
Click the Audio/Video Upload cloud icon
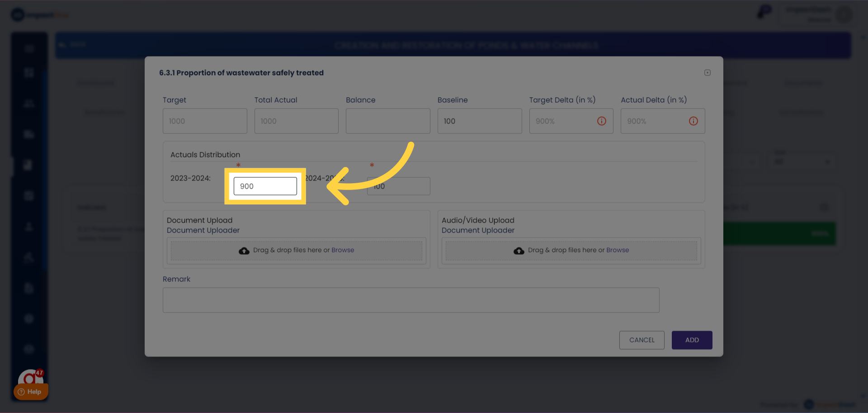tap(519, 251)
